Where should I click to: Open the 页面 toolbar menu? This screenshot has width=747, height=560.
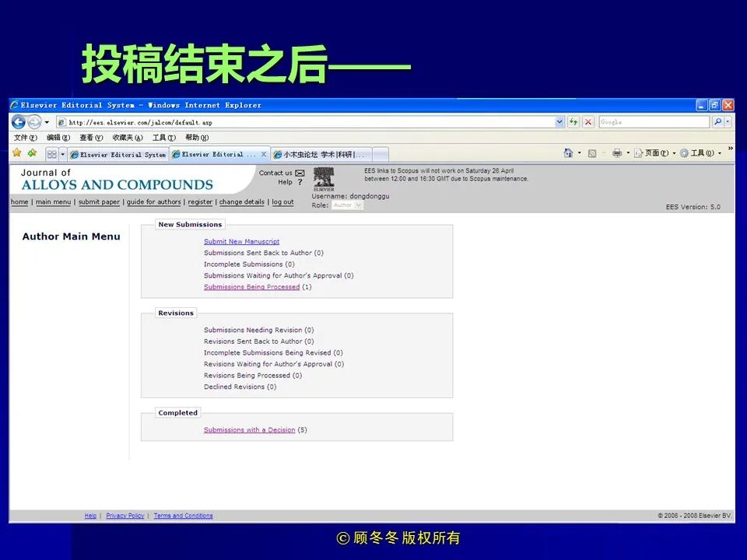click(x=654, y=153)
